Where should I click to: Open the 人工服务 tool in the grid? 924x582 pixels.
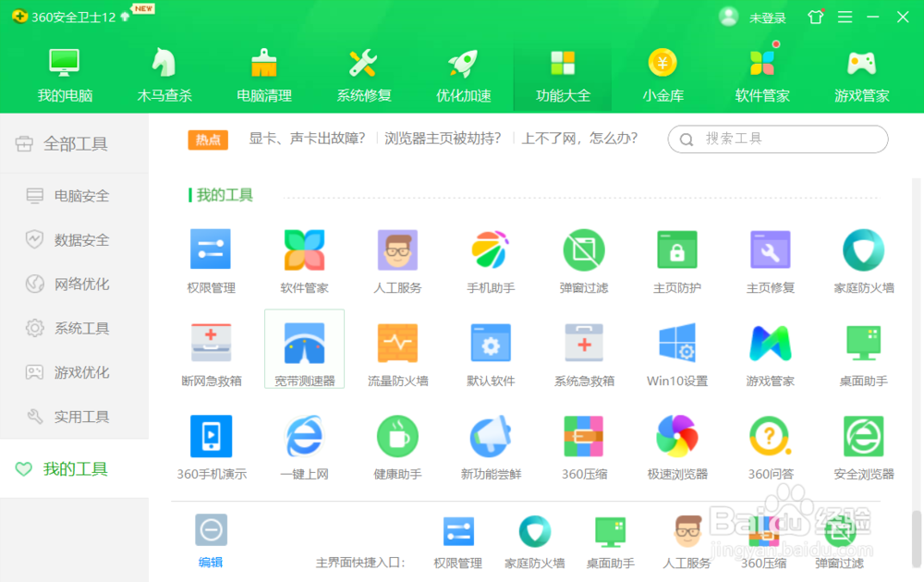[x=397, y=261]
